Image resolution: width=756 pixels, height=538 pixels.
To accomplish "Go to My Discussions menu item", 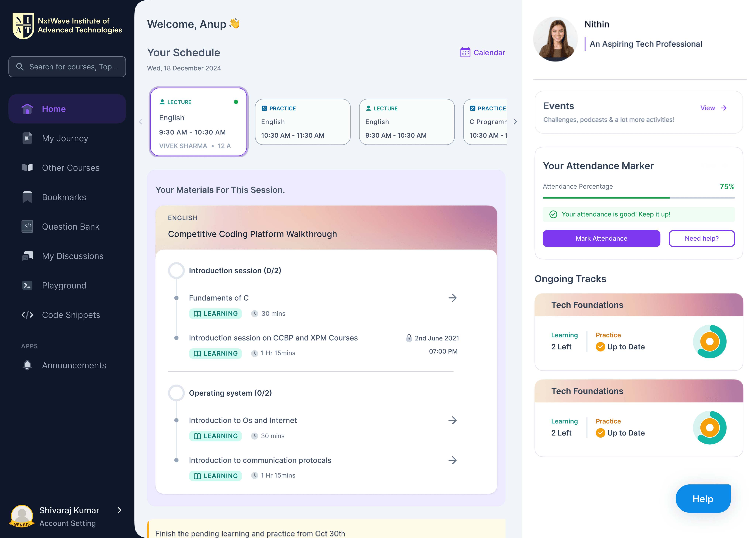I will click(73, 256).
